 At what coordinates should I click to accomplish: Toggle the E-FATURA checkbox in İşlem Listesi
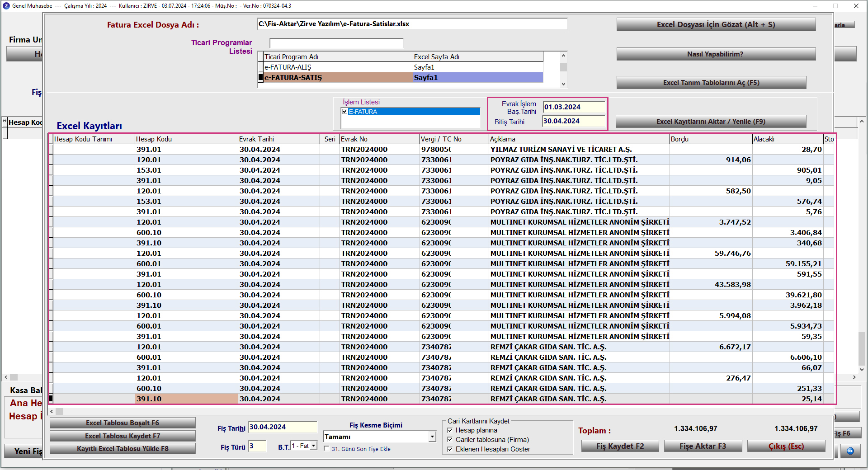[x=345, y=112]
